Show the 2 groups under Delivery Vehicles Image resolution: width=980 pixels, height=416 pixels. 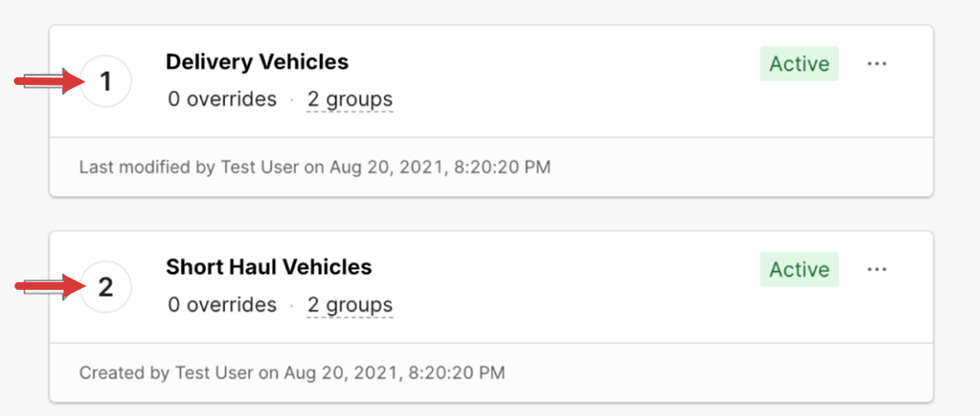point(350,99)
